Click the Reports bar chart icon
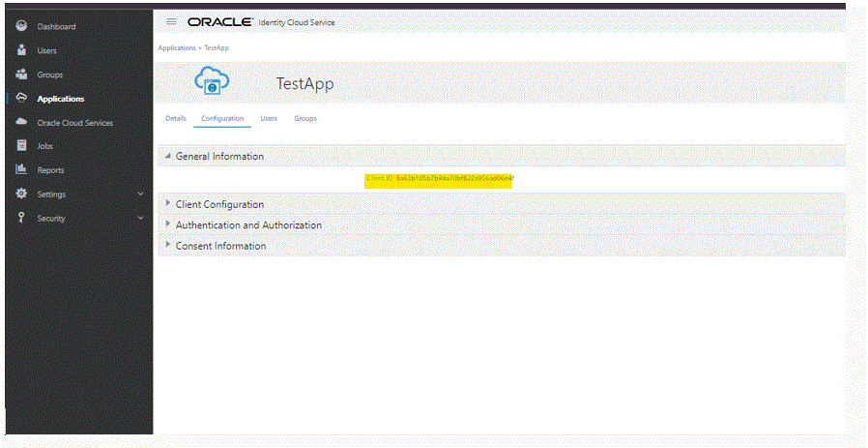This screenshot has height=448, width=868. click(x=21, y=170)
